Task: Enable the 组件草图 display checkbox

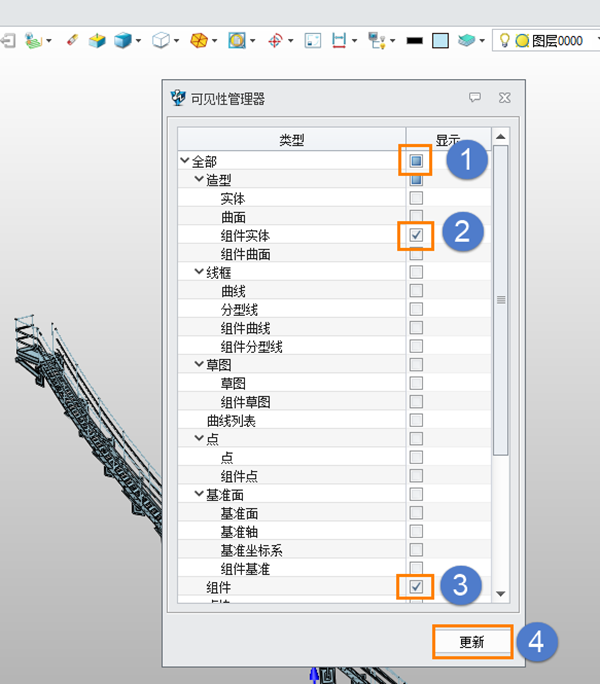Action: coord(416,401)
